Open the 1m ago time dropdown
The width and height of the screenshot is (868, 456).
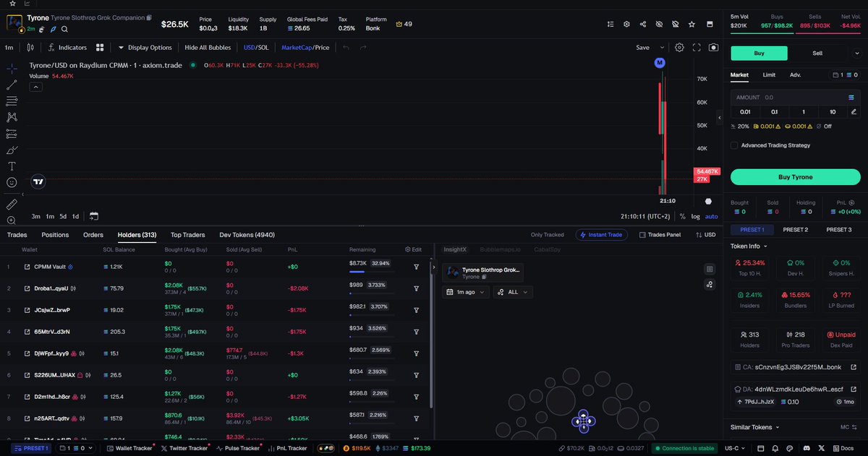tap(466, 292)
